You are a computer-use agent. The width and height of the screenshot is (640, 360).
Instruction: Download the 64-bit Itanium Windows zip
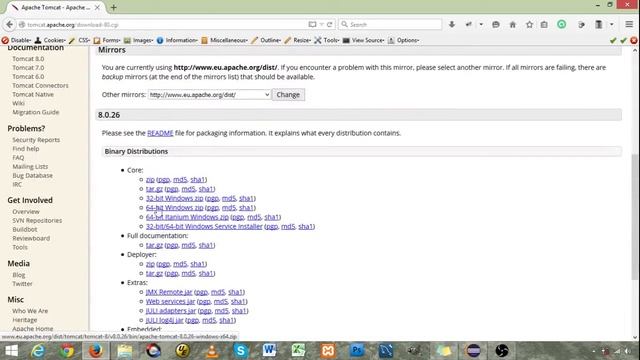(x=187, y=217)
